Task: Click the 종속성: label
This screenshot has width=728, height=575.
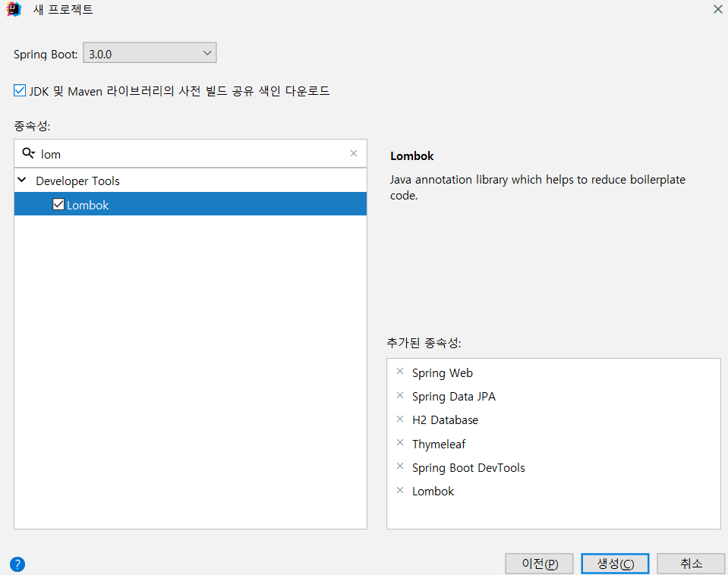Action: (32, 126)
